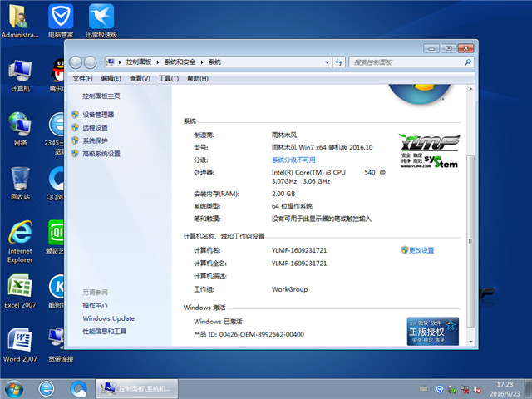Open Excel 2007 desktop shortcut
The image size is (532, 399).
(20, 292)
